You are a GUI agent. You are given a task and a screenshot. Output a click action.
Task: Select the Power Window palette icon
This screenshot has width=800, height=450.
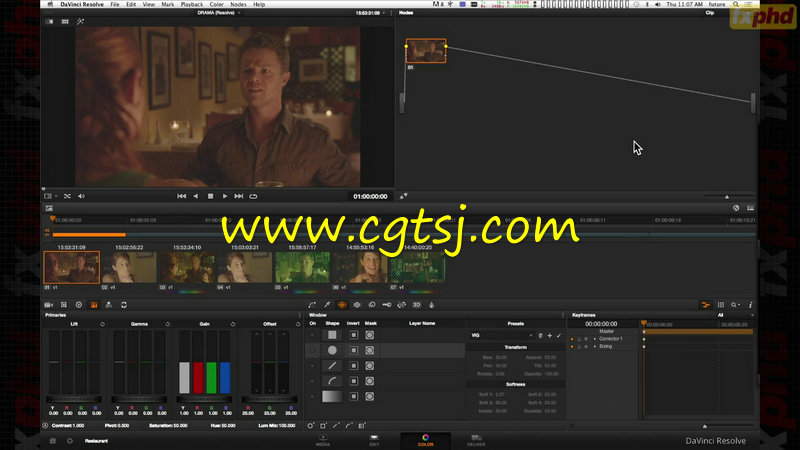342,305
